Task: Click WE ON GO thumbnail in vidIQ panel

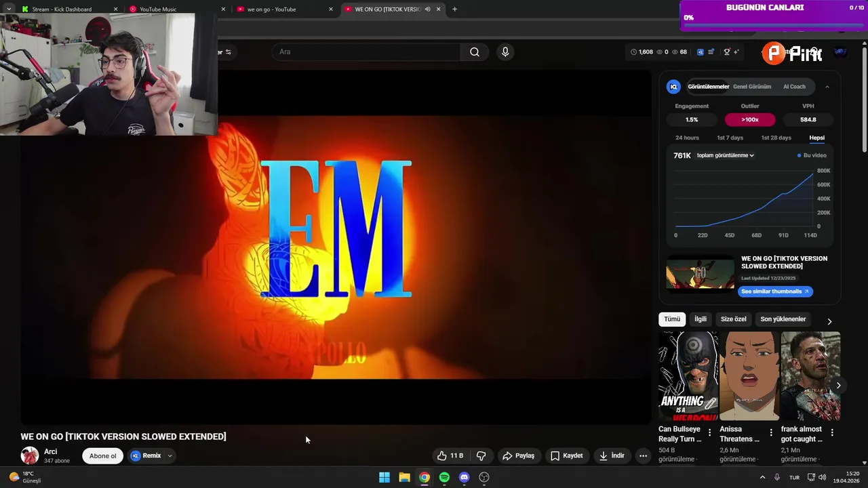Action: coord(701,273)
